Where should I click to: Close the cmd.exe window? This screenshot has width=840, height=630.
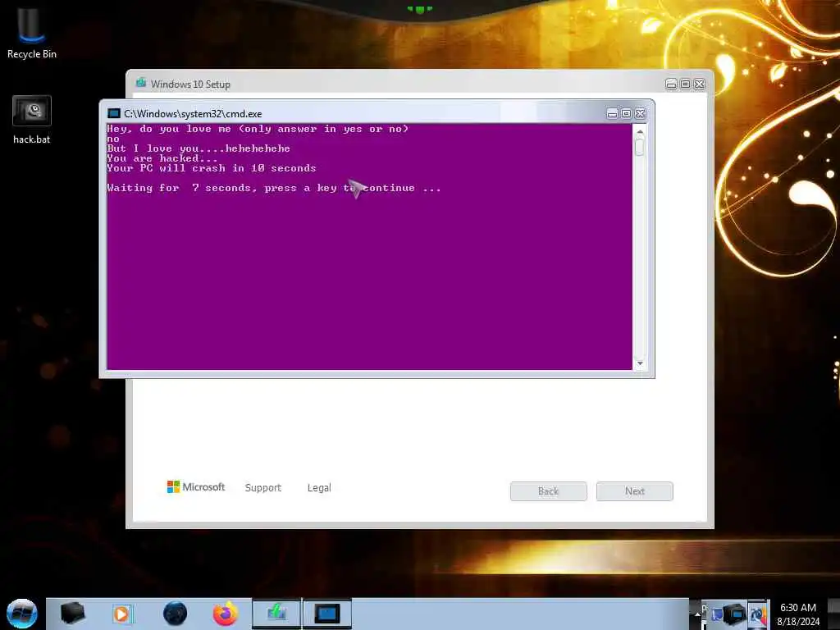(640, 113)
